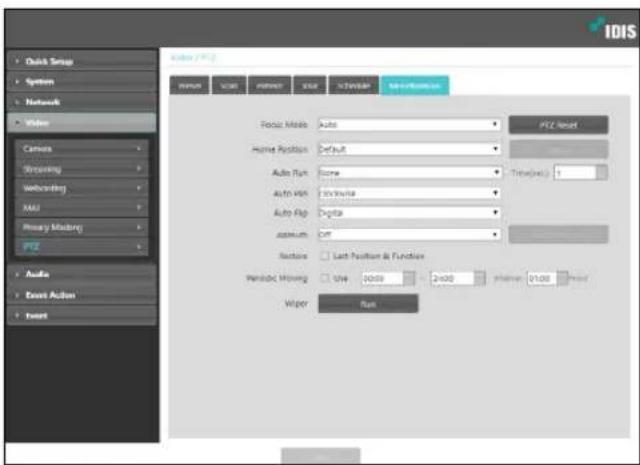The height and width of the screenshot is (465, 640).
Task: Expand the Event Action menu section
Action: [x=82, y=295]
